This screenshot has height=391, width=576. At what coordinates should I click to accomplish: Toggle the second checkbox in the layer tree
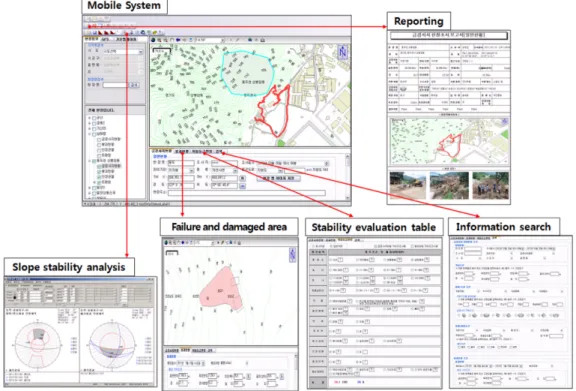click(94, 123)
